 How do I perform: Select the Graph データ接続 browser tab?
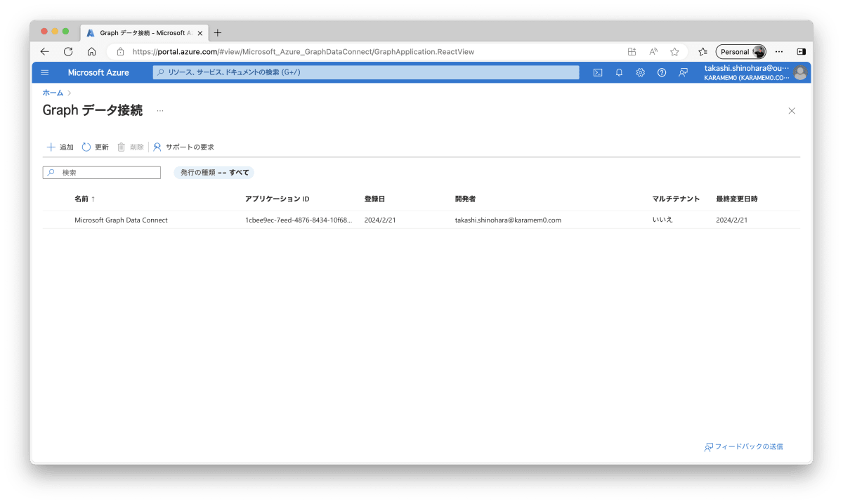click(144, 33)
